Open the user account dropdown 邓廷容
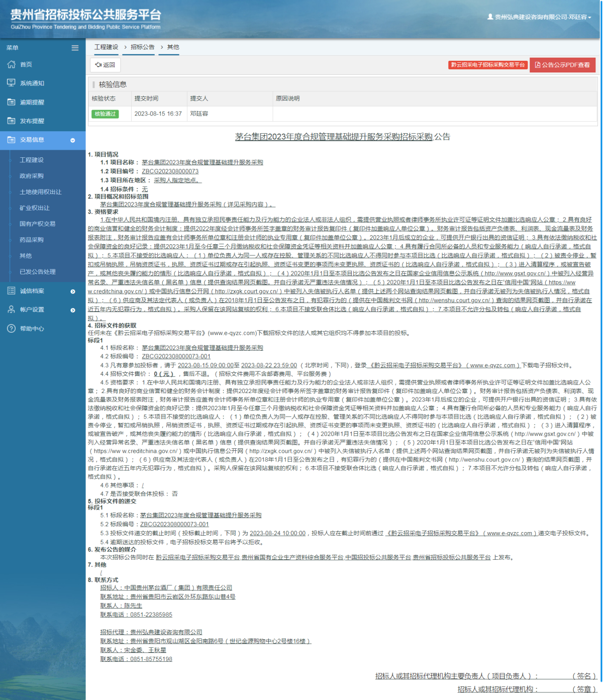This screenshot has width=603, height=700. click(539, 17)
